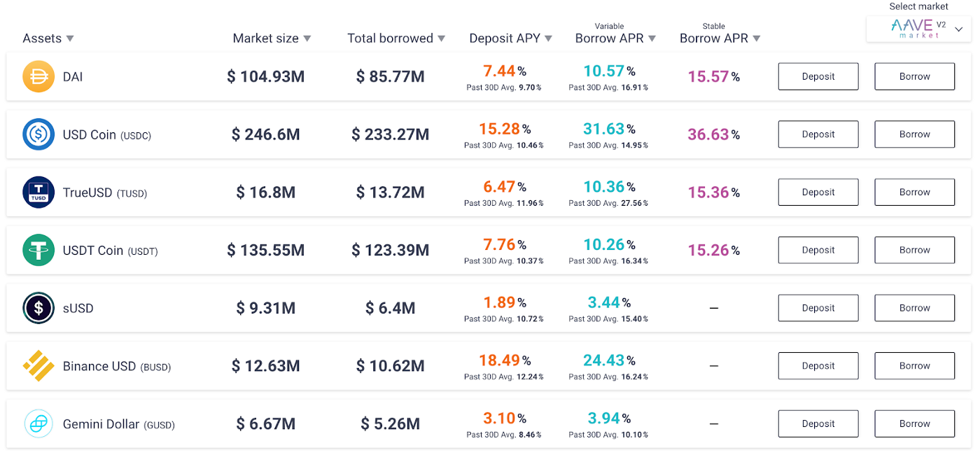Click the Gemini Dollar token icon
The width and height of the screenshot is (980, 455).
point(38,423)
